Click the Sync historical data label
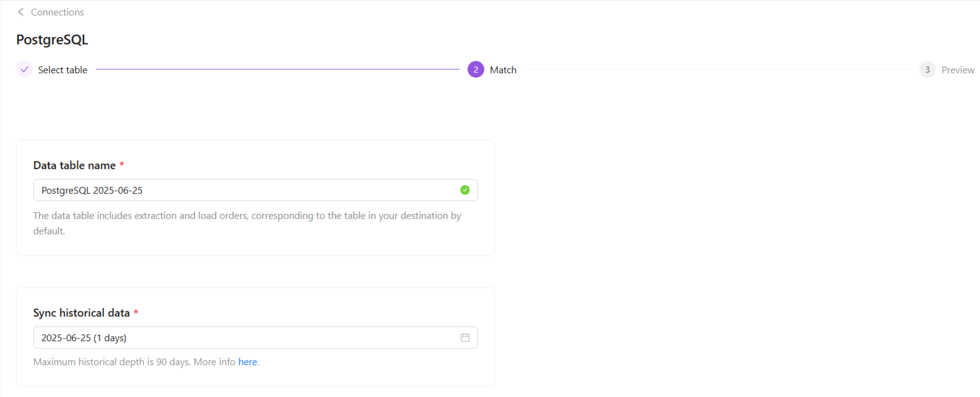Image resolution: width=980 pixels, height=397 pixels. tap(81, 313)
